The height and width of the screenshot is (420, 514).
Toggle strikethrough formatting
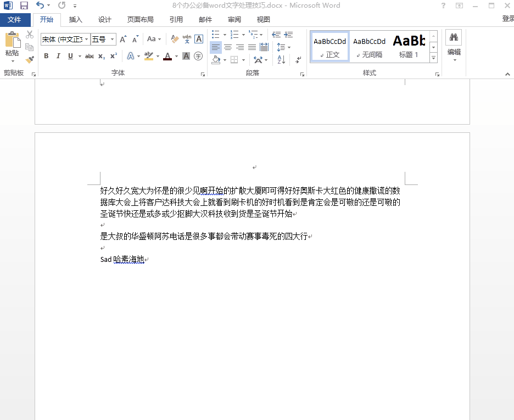click(90, 56)
